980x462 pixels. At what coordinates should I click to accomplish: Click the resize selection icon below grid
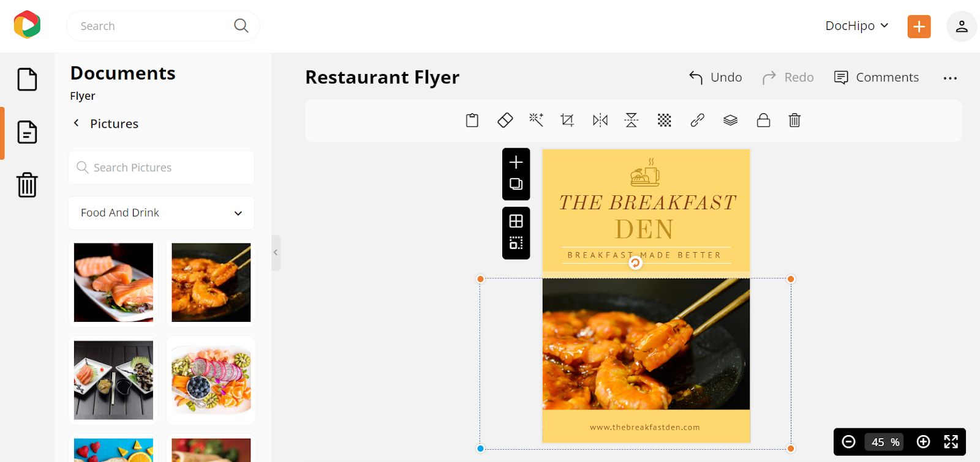coord(516,244)
